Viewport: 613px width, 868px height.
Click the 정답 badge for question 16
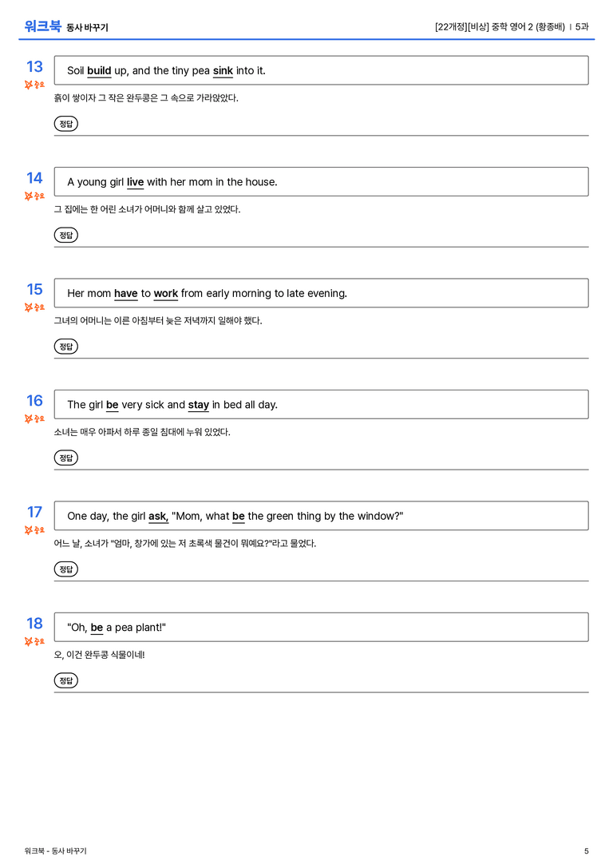(x=65, y=458)
